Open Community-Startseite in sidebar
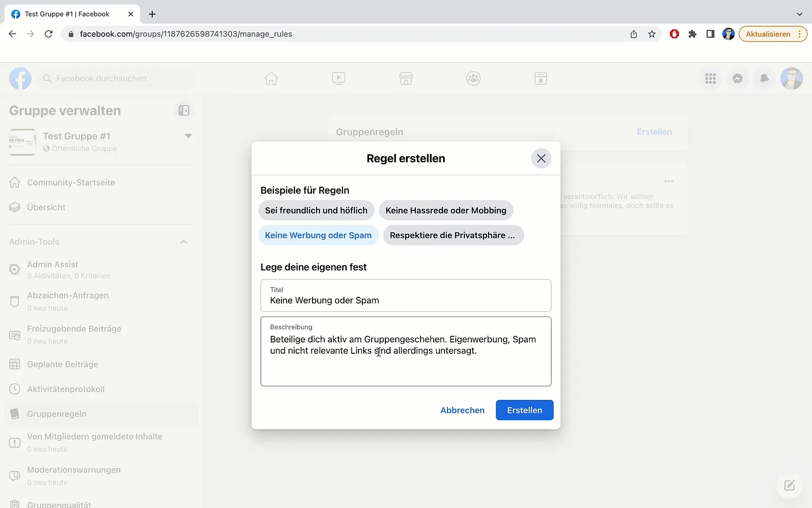Screen dimensions: 812x508 pyautogui.click(x=101, y=183)
